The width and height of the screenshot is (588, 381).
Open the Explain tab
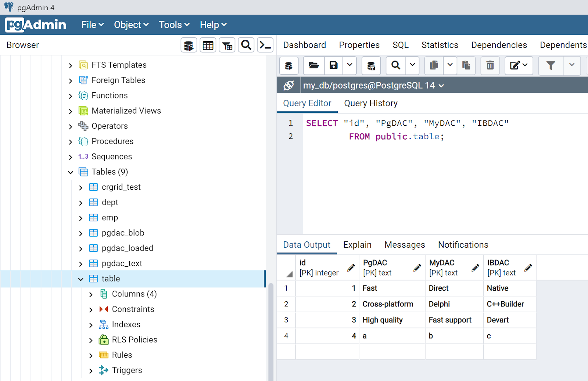[357, 245]
